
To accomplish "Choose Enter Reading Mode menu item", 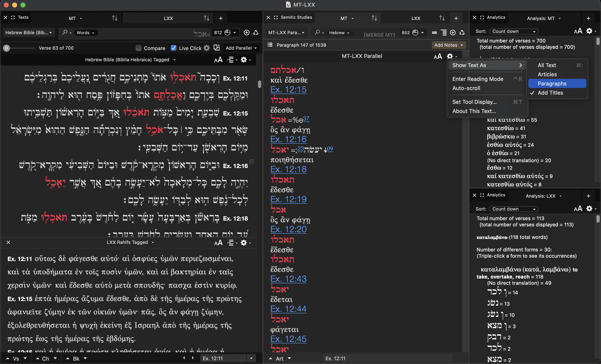I will pyautogui.click(x=478, y=79).
